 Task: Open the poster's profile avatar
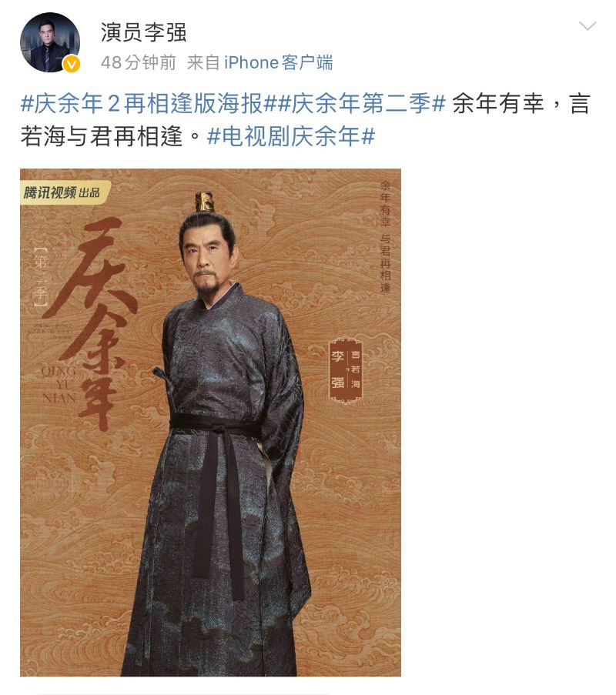(50, 42)
